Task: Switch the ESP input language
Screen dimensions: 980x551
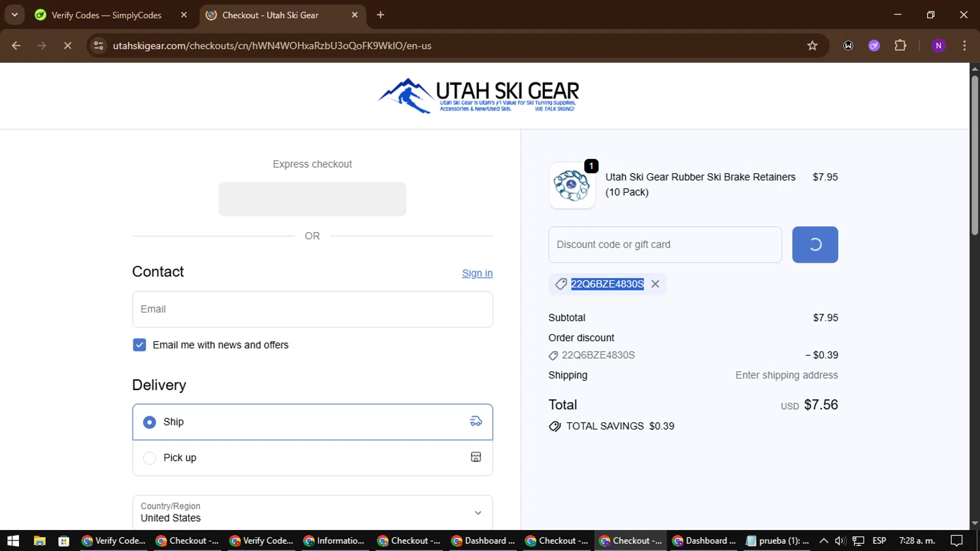Action: pos(879,541)
